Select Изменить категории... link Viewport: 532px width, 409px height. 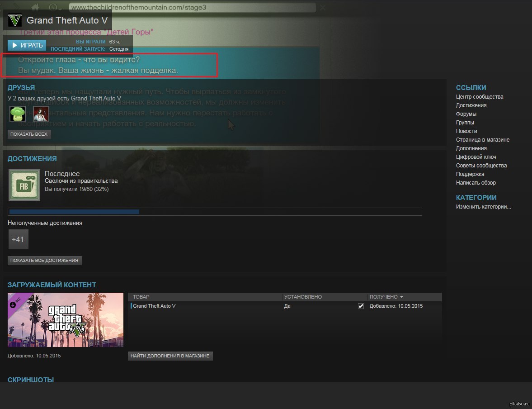tap(483, 207)
